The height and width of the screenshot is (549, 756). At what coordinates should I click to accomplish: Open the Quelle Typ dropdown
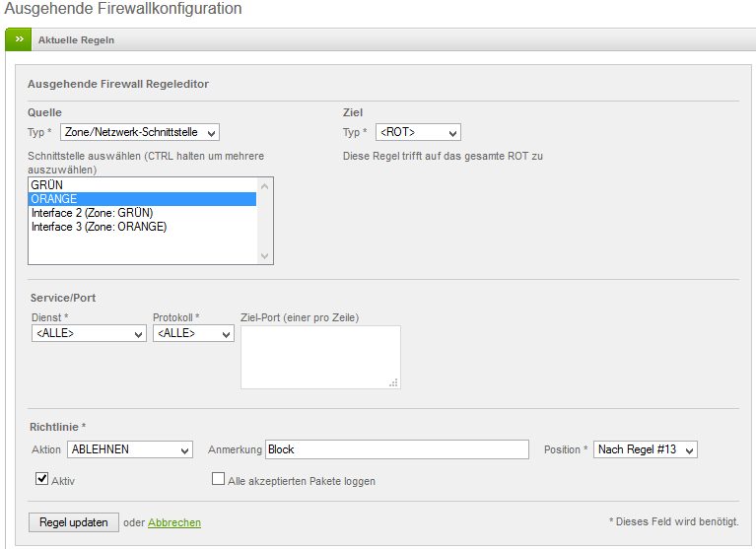pyautogui.click(x=139, y=132)
